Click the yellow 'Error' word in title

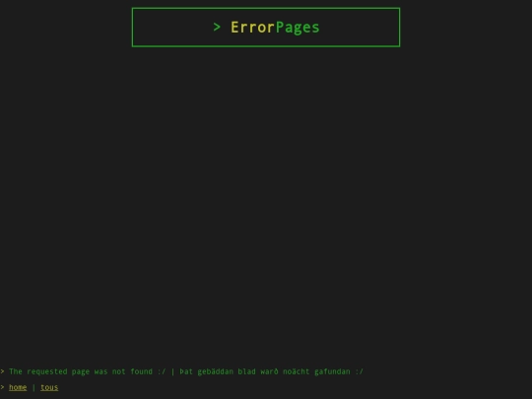(x=252, y=28)
